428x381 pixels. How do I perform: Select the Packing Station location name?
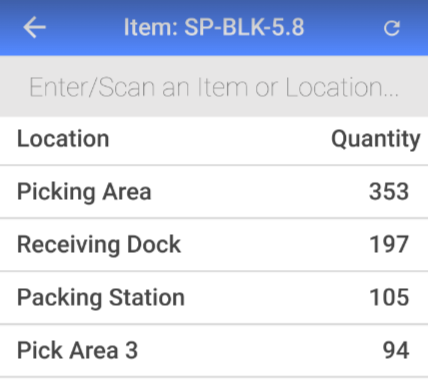point(101,298)
